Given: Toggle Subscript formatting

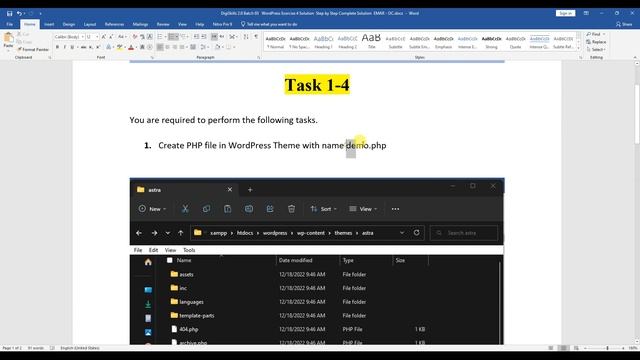Looking at the screenshot, I should 91,47.
